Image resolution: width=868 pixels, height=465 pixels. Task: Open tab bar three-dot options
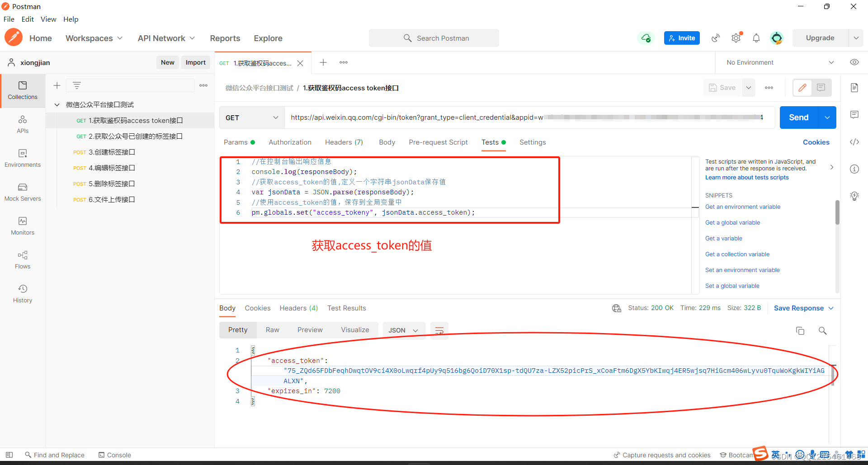(344, 62)
